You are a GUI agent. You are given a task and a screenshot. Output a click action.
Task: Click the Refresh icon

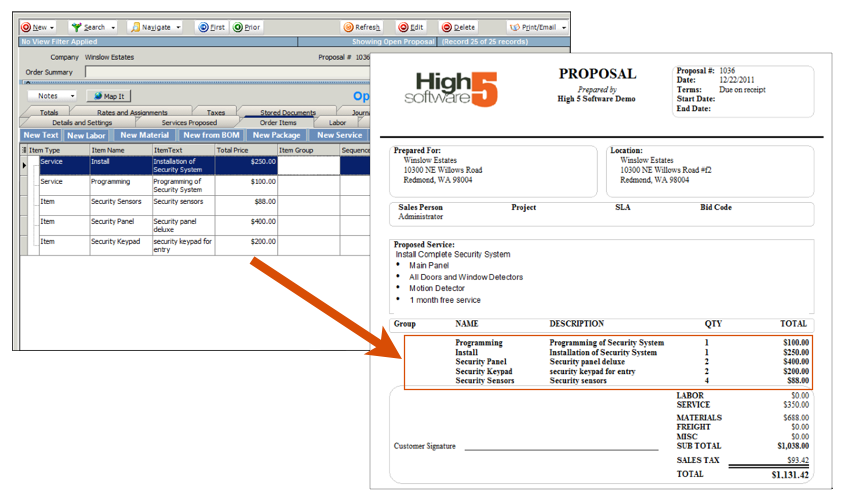349,27
